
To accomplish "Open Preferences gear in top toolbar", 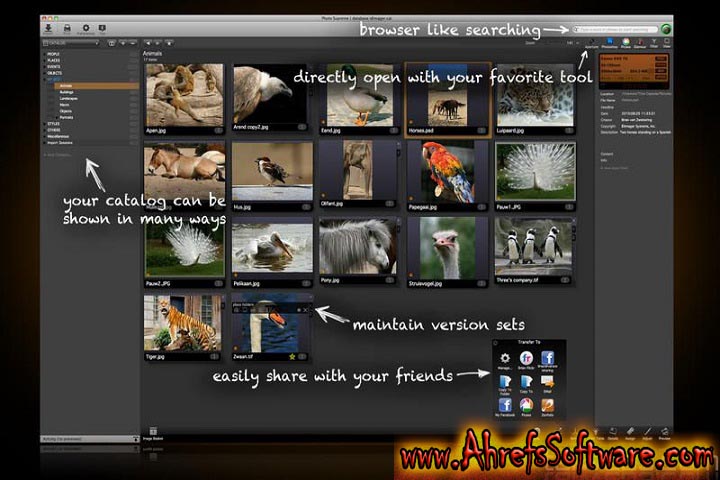I will click(85, 29).
